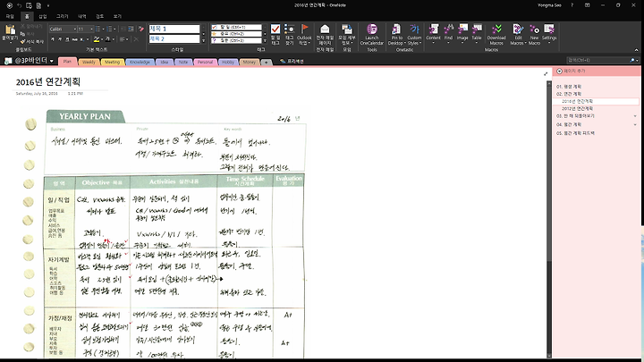Open the Outlook tasks flag icon
The width and height of the screenshot is (644, 362).
(304, 35)
